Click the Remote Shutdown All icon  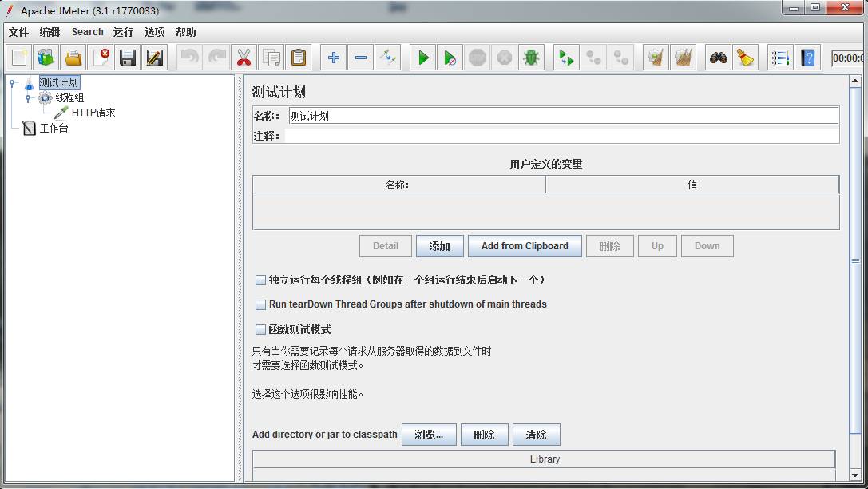620,58
